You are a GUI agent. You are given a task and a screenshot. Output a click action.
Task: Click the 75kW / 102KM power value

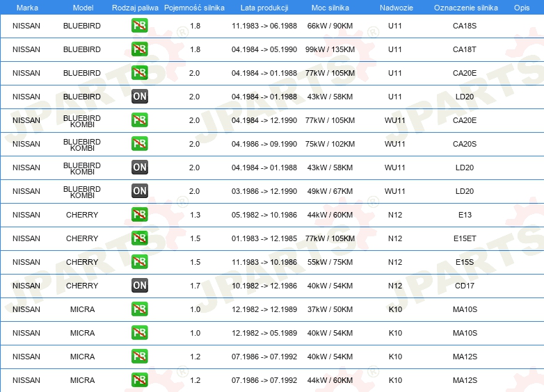pos(330,144)
